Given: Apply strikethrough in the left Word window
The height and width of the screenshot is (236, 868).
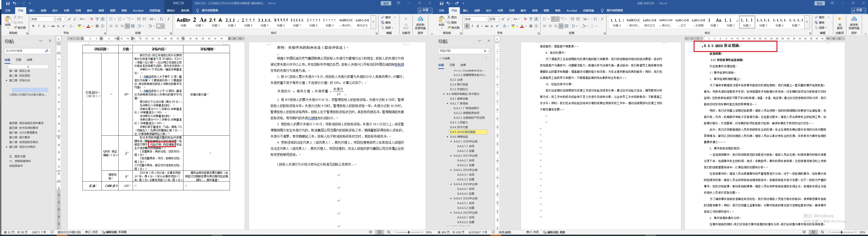Looking at the screenshot, I should (x=53, y=26).
